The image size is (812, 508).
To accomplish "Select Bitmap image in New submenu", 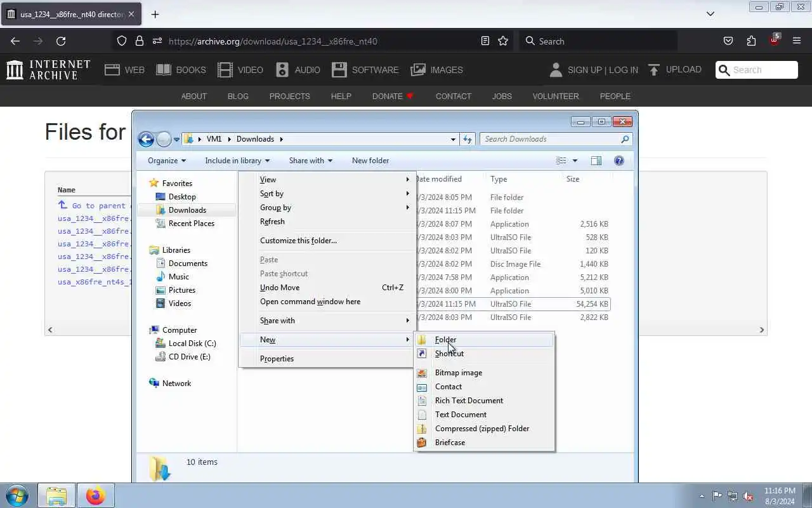I will coord(484,373).
